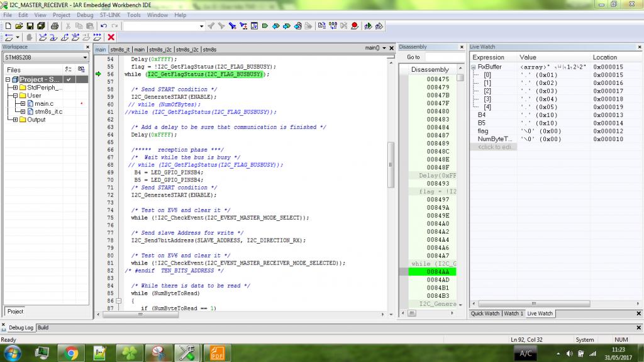Image resolution: width=644 pixels, height=362 pixels.
Task: Switch to the Quick Watch tab
Action: 486,313
